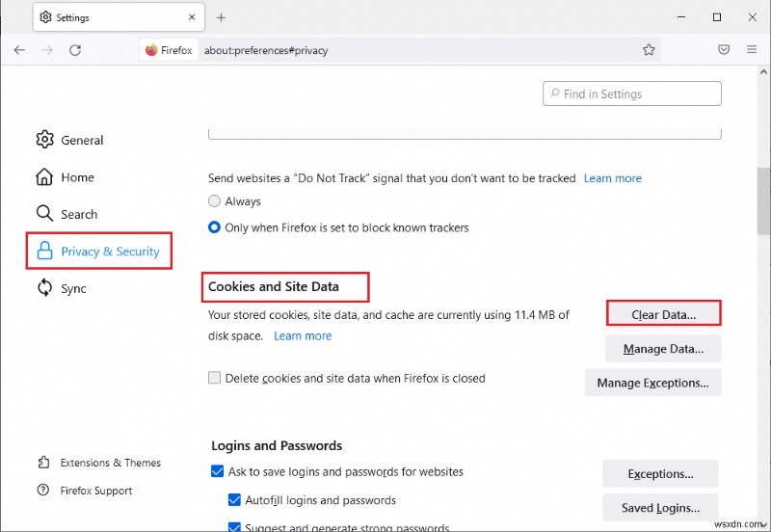The image size is (771, 532).
Task: Click the back navigation arrow
Action: pos(19,50)
